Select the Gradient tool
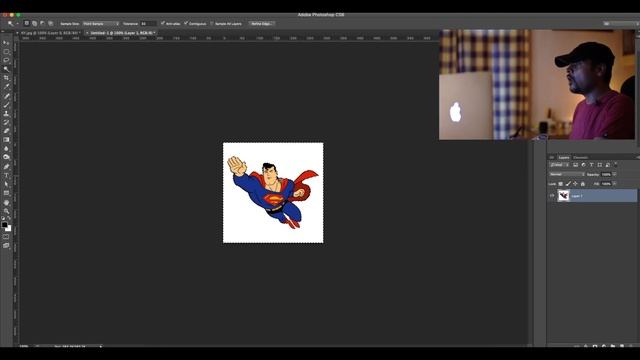 [x=6, y=140]
